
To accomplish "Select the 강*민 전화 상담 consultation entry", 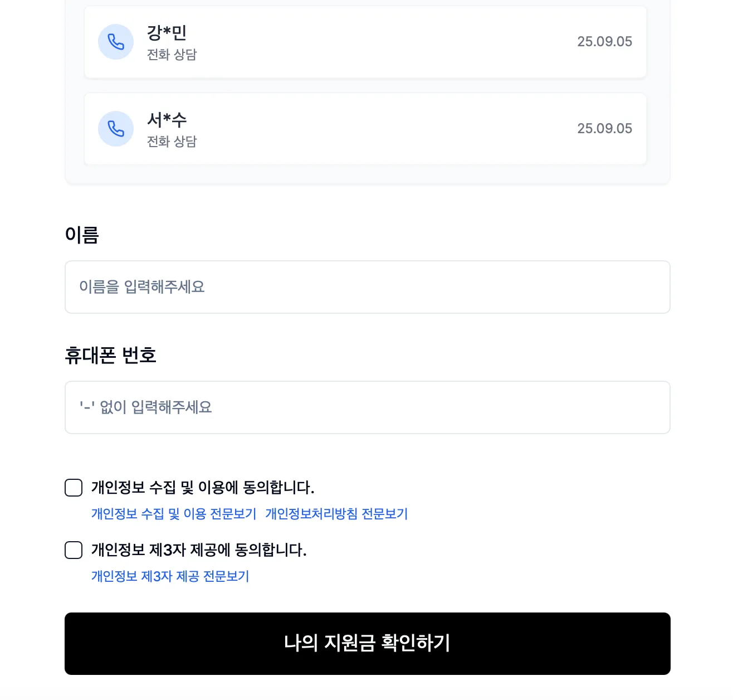I will (365, 41).
